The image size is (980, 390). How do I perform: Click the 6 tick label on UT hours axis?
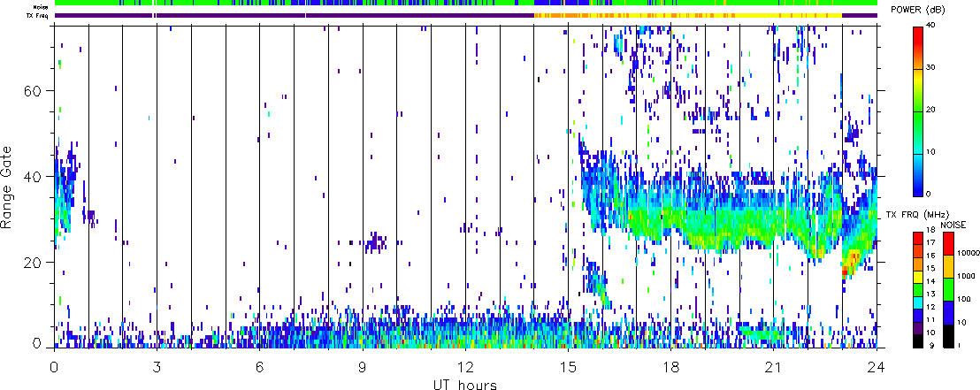[x=260, y=366]
